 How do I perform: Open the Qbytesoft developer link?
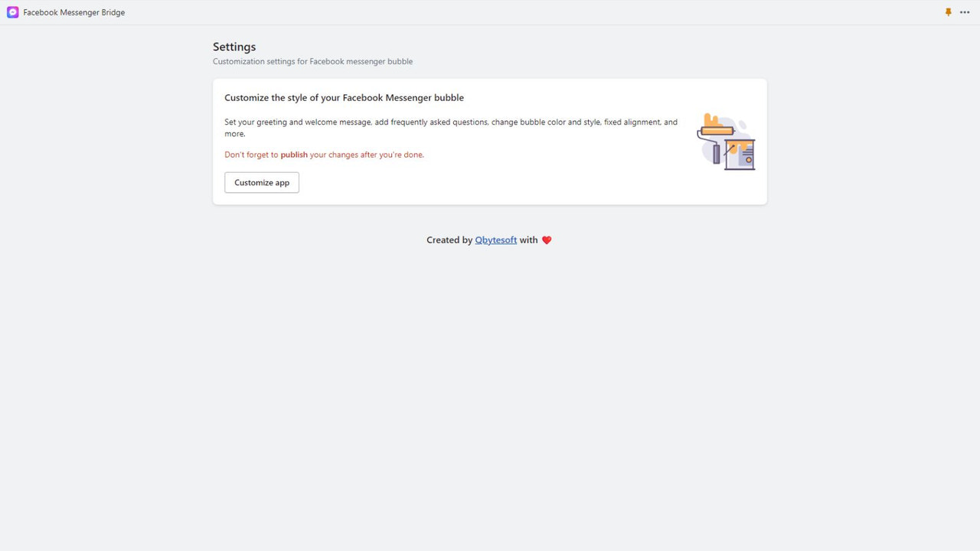pos(495,240)
